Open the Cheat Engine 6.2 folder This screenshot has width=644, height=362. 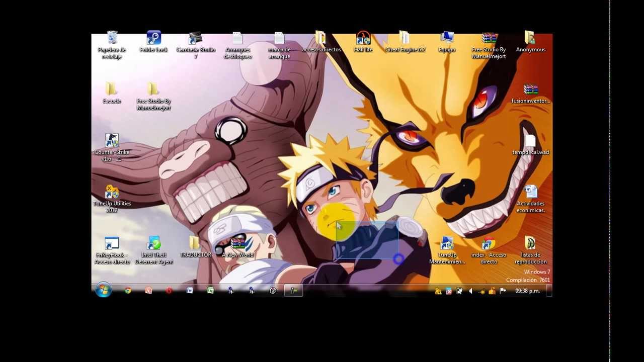click(405, 42)
